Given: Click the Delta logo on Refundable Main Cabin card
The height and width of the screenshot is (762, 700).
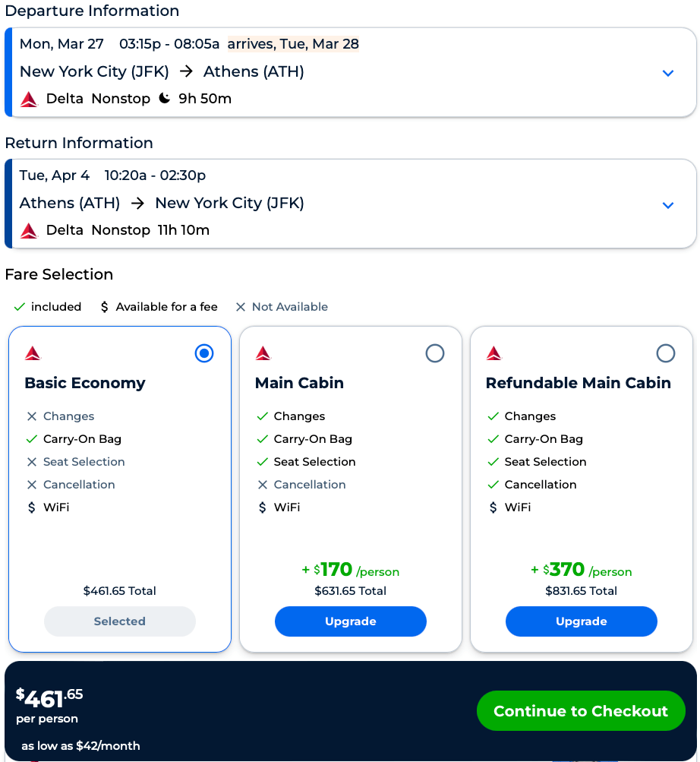Looking at the screenshot, I should click(493, 353).
